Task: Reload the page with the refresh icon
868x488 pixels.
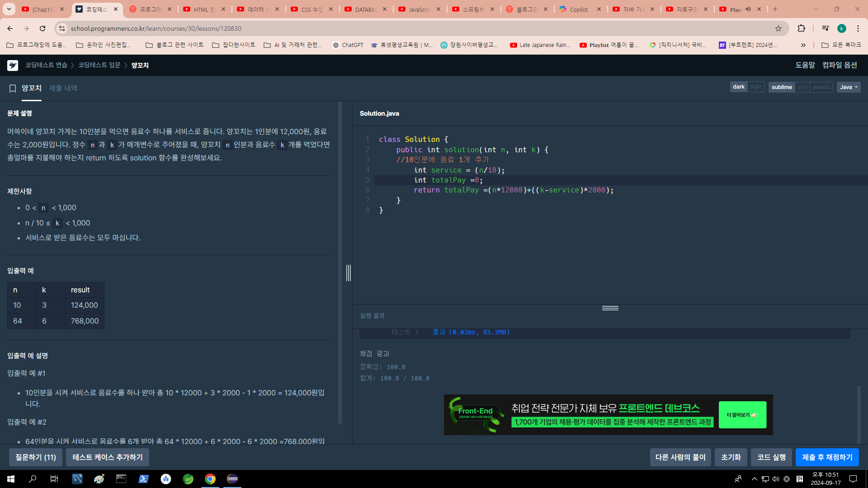Action: [x=42, y=28]
